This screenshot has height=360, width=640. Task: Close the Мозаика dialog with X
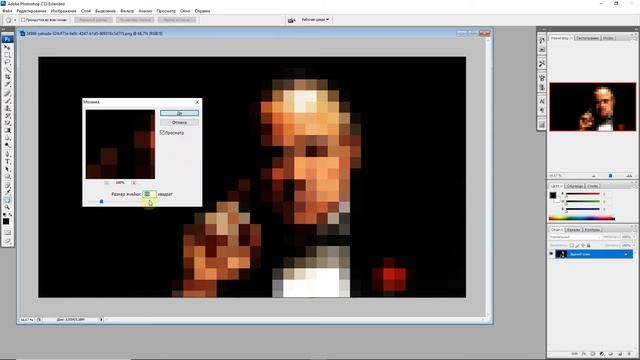click(x=198, y=102)
